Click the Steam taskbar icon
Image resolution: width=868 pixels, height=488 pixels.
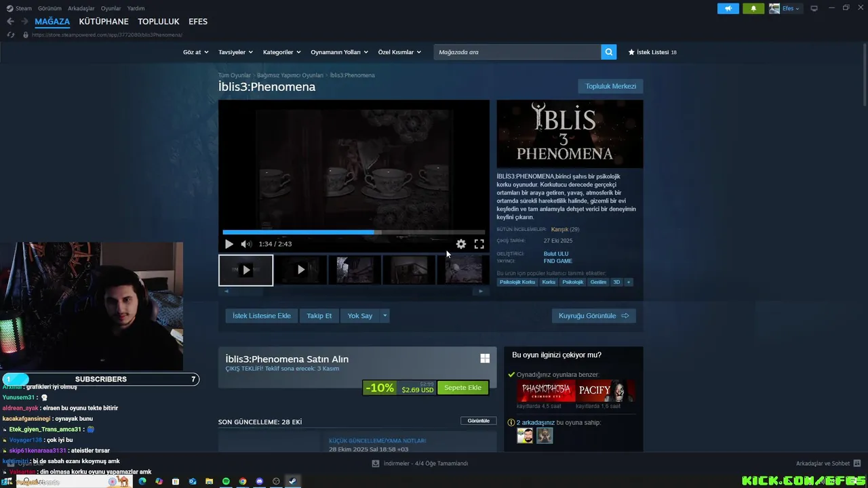click(293, 481)
